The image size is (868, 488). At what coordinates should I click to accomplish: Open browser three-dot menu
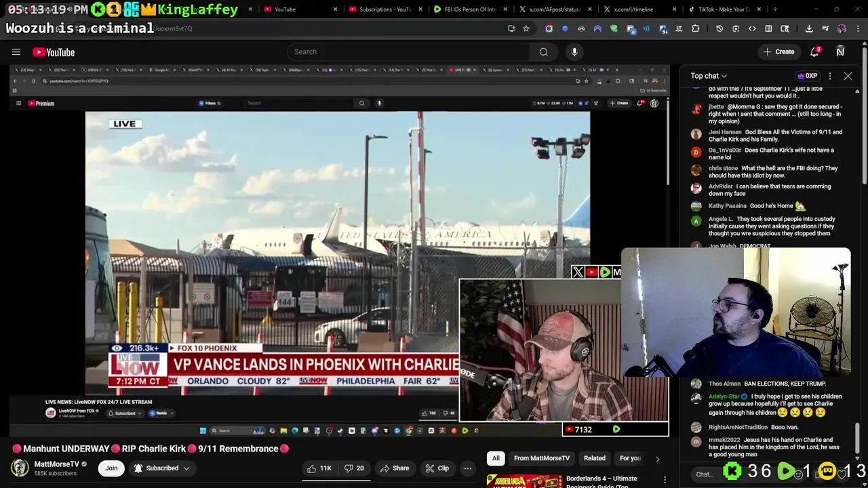click(x=858, y=28)
